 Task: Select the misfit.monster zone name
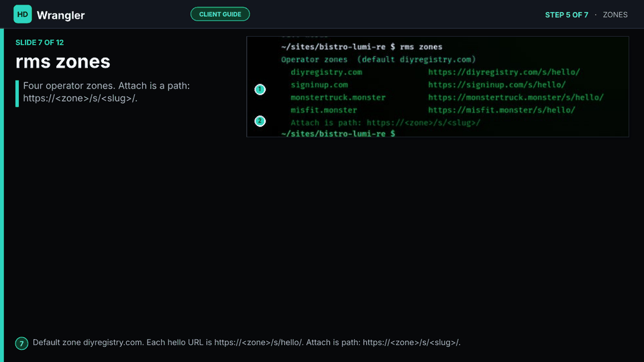[x=323, y=110]
